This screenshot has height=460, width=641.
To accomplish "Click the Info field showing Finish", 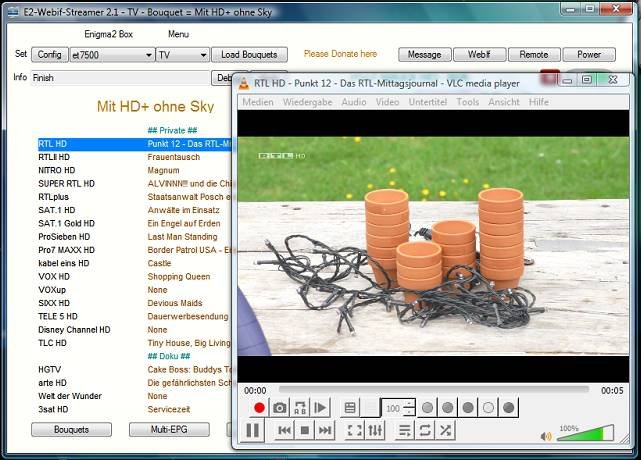I will [120, 78].
